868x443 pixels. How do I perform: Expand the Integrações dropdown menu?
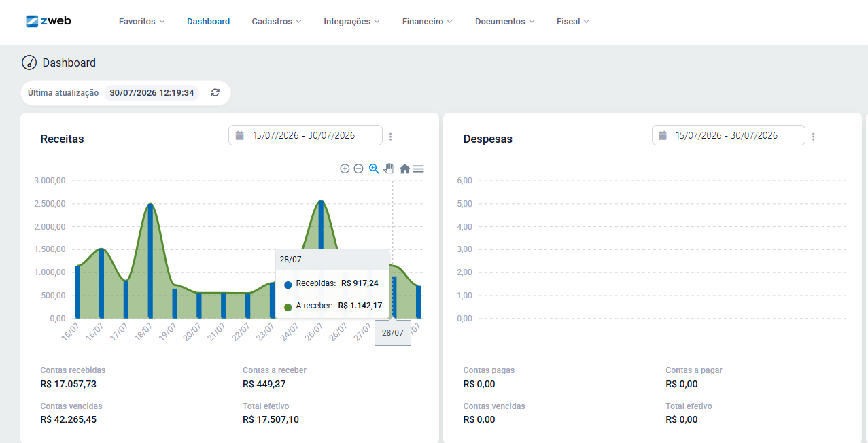pos(352,22)
